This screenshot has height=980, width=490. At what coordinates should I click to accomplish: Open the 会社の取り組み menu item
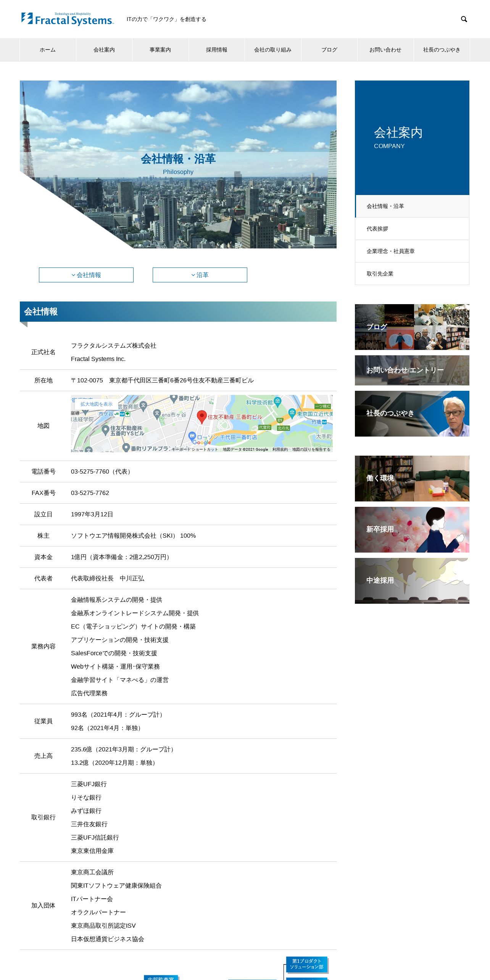pyautogui.click(x=273, y=50)
